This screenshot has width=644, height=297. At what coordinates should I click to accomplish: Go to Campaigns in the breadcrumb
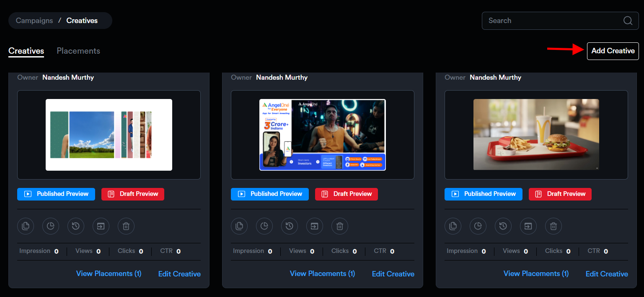click(34, 21)
